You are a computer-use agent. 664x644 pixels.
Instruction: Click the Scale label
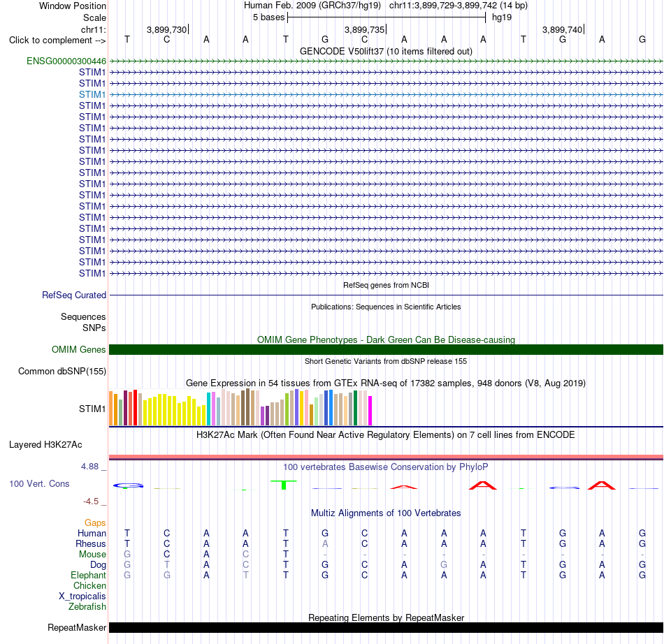click(x=95, y=17)
